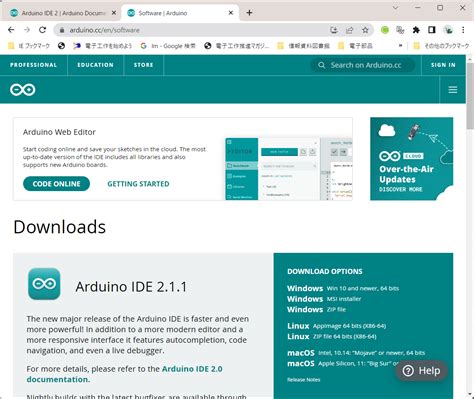Viewport: 474px width, 399px height.
Task: Download Windows Win 10 and newer installer
Action: (x=343, y=288)
